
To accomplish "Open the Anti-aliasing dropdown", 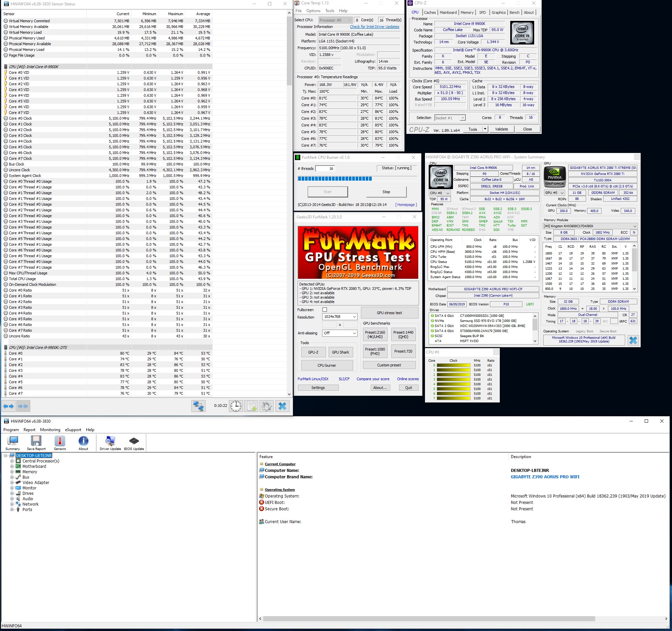I will (340, 333).
